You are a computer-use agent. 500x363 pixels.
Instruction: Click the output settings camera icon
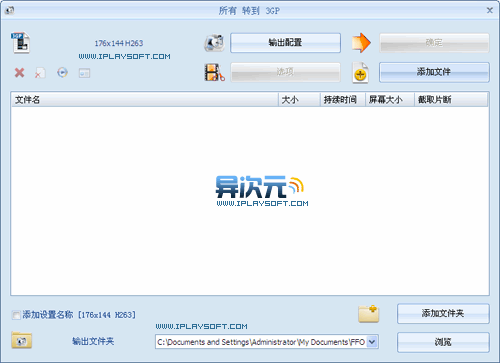pyautogui.click(x=214, y=43)
